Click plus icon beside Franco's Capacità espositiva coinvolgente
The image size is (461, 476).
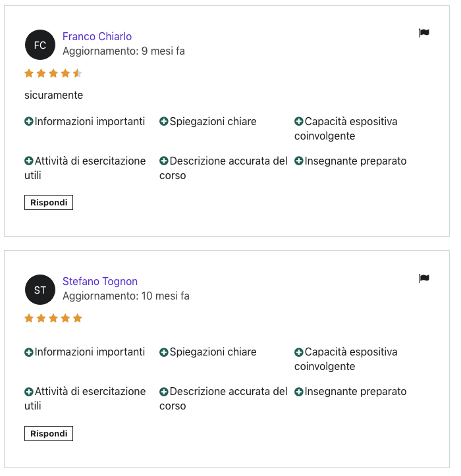coord(299,121)
